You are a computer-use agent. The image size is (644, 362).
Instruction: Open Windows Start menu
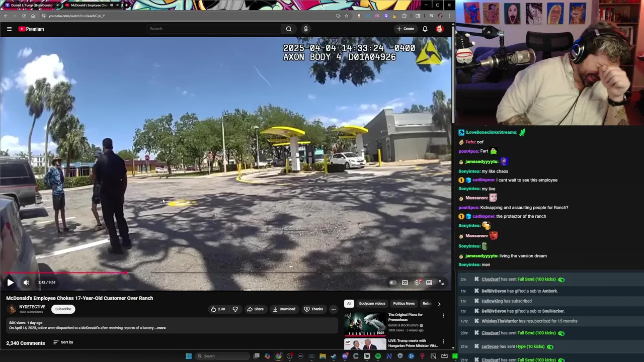[189, 356]
